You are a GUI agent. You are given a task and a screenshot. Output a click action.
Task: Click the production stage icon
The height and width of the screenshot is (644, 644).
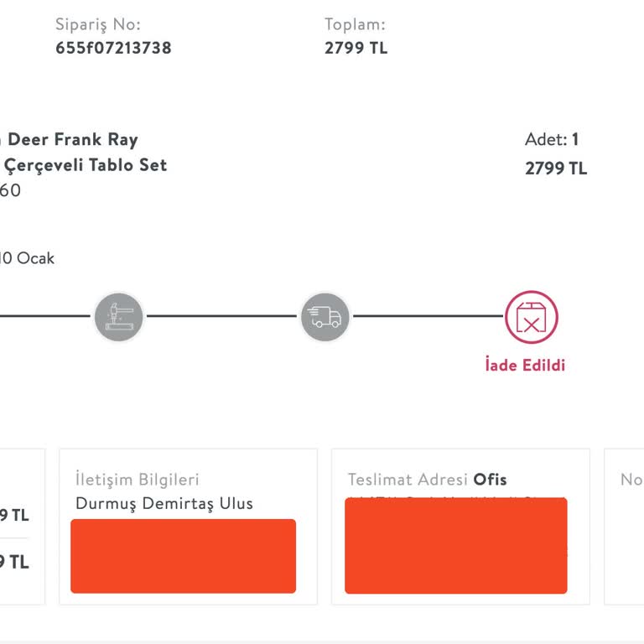coord(118,317)
